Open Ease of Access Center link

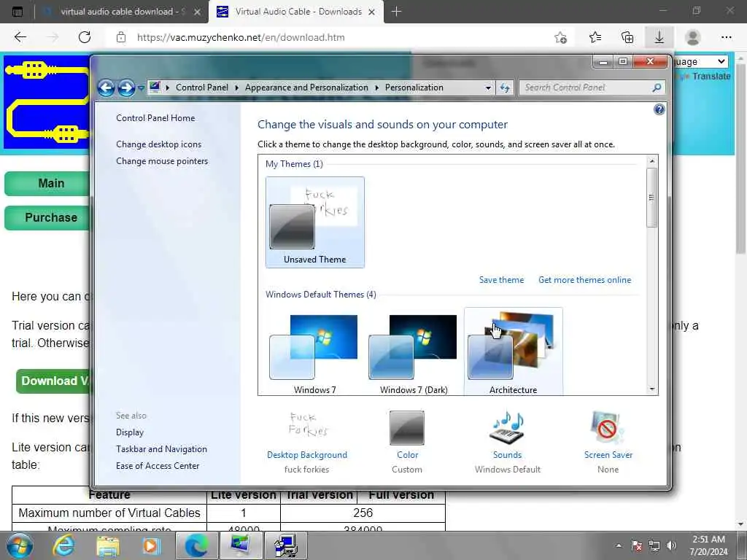(158, 466)
